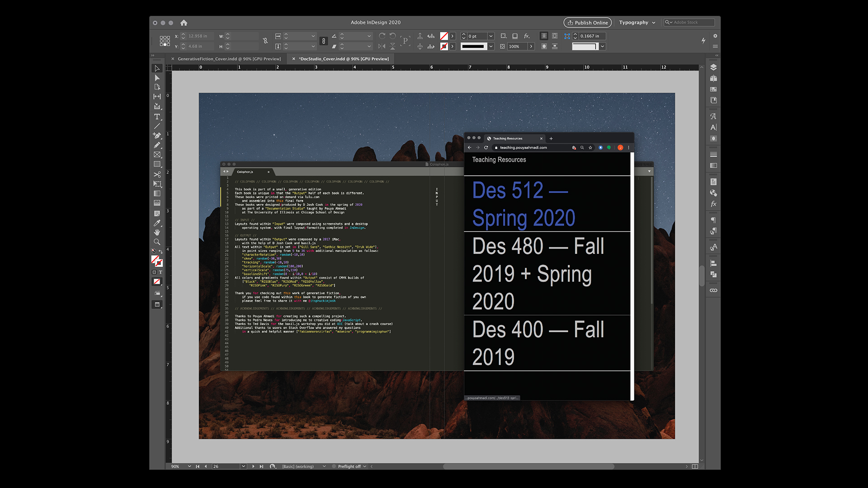
Task: Switch to DocStudio_Cover.indd tab
Action: (x=344, y=59)
